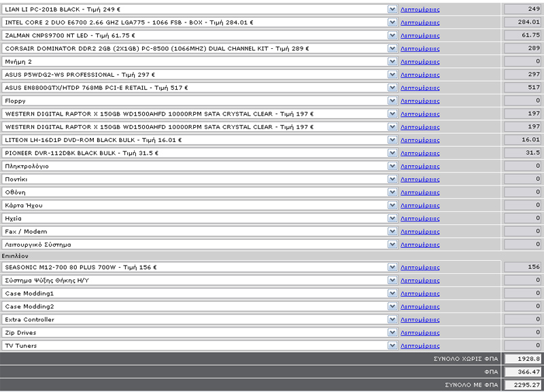Open the Pioneer DVR-112DBK dropdown

click(x=392, y=153)
